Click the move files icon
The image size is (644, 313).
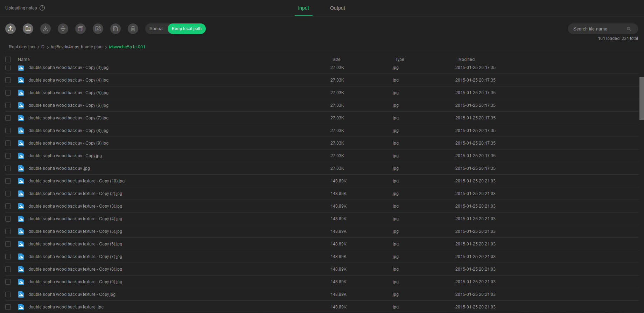[63, 29]
